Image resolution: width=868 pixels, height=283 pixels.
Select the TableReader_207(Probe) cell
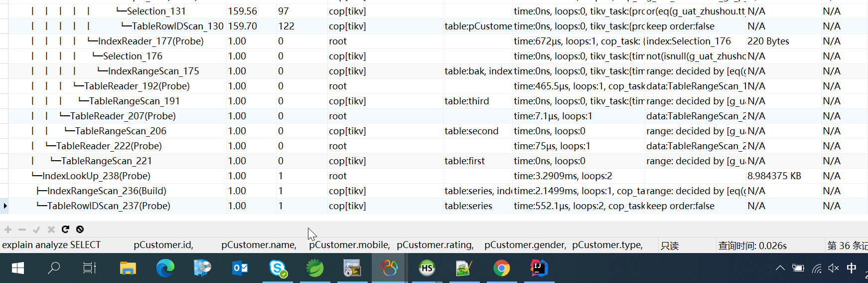pos(118,116)
